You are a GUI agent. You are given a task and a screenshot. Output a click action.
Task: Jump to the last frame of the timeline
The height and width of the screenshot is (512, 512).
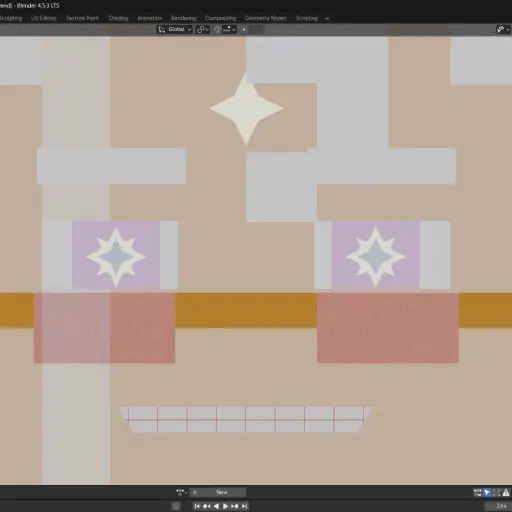[x=244, y=506]
